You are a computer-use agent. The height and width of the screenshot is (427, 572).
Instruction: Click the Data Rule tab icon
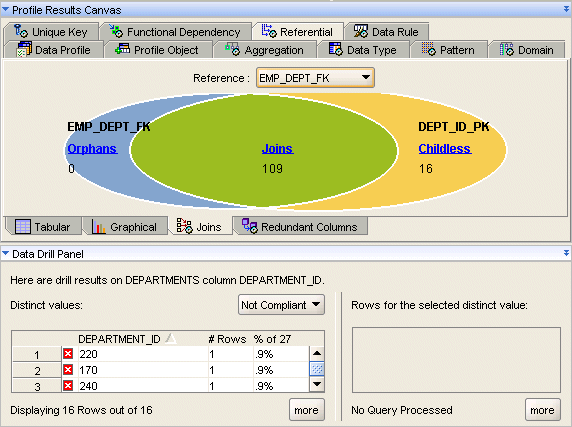point(360,31)
